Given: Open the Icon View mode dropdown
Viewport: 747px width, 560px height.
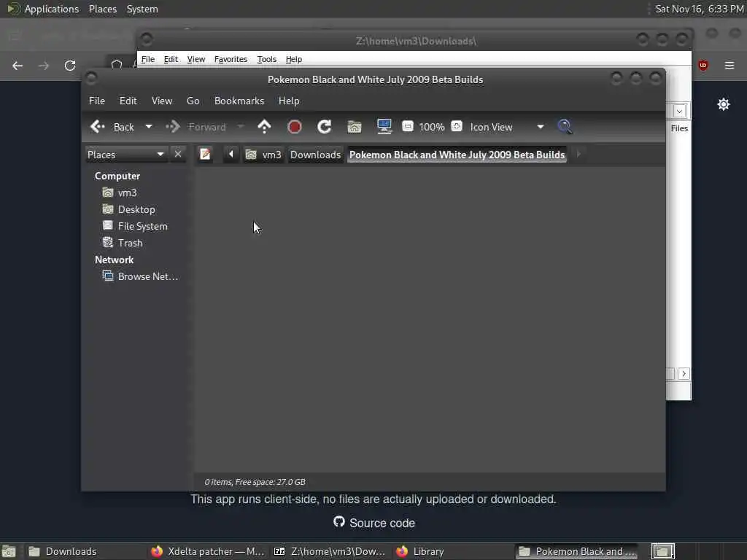Looking at the screenshot, I should point(507,127).
